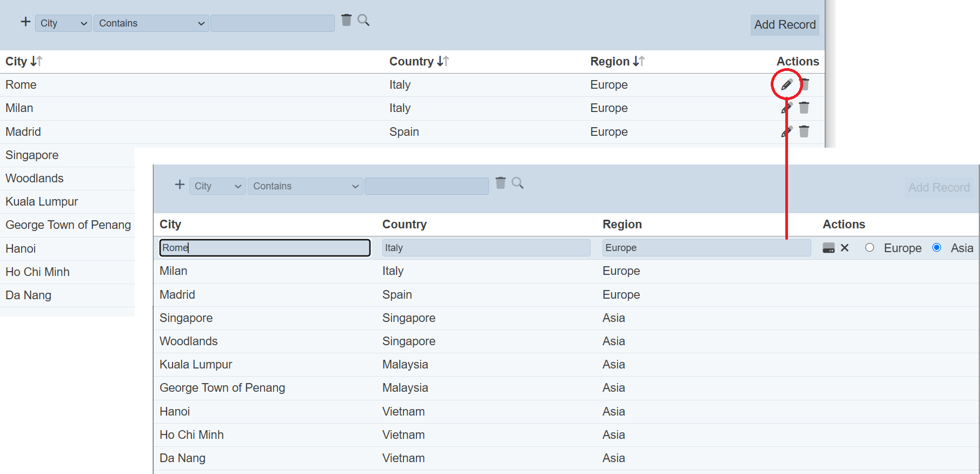Click the filter value text box in upper bar

(x=272, y=23)
